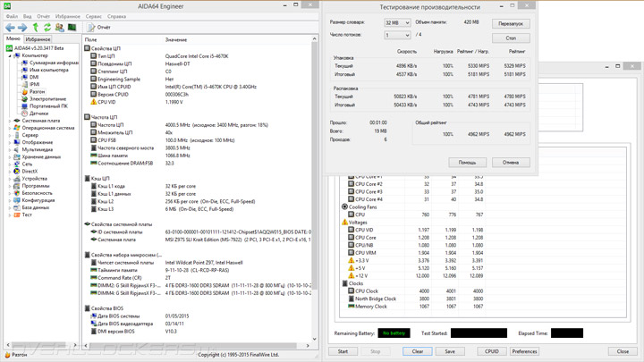Click the Датчики sensor gauge icon
644x362 pixels.
point(25,114)
